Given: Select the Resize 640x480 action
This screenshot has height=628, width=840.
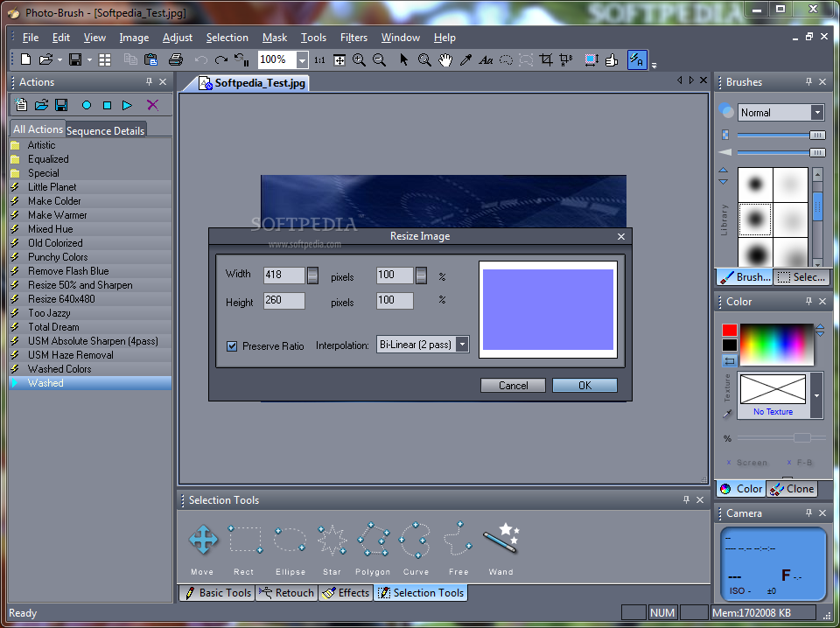Looking at the screenshot, I should pyautogui.click(x=90, y=299).
